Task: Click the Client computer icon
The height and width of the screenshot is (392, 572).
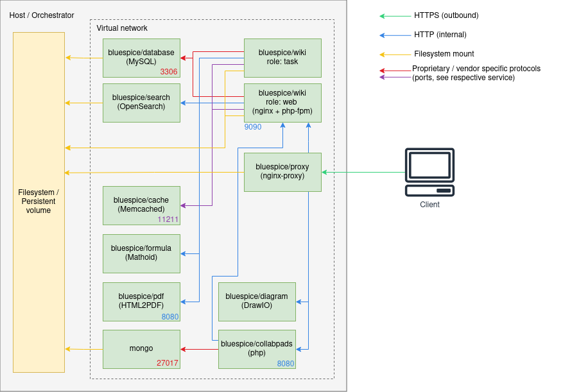Action: (x=429, y=173)
